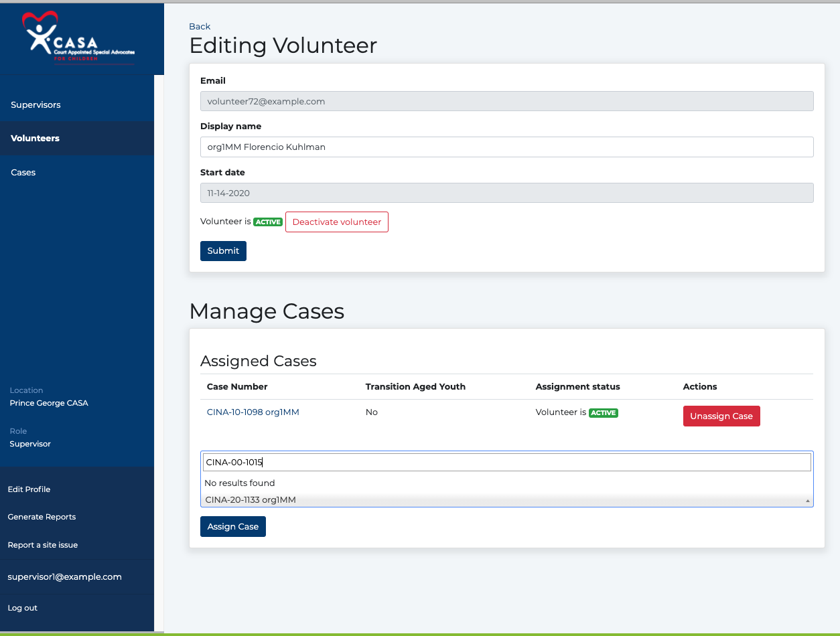Click the CASA logo

click(x=78, y=37)
